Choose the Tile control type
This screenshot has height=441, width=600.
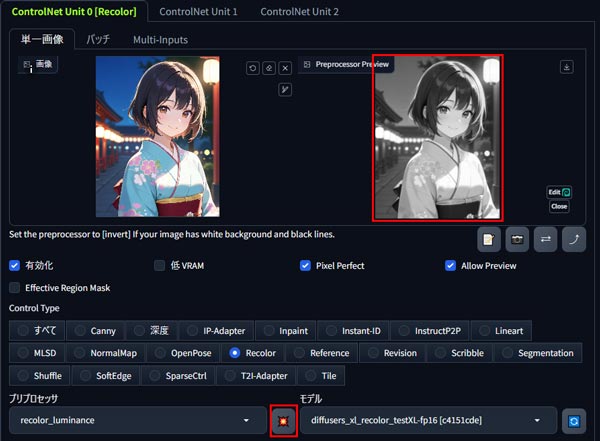[x=321, y=376]
